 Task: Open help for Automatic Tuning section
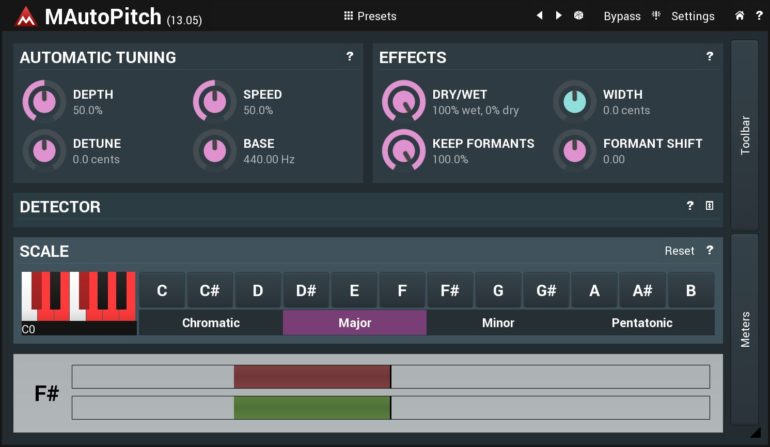[349, 57]
